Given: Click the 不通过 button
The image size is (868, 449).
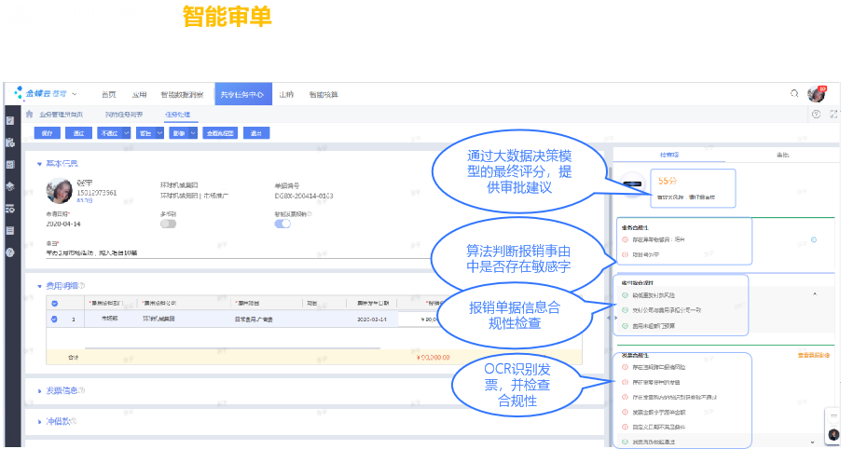Looking at the screenshot, I should point(110,133).
